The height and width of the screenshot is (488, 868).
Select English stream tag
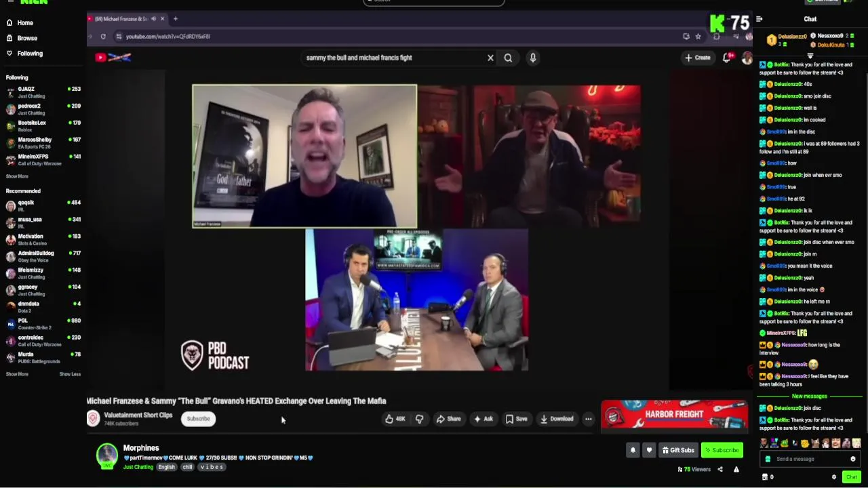coord(166,467)
